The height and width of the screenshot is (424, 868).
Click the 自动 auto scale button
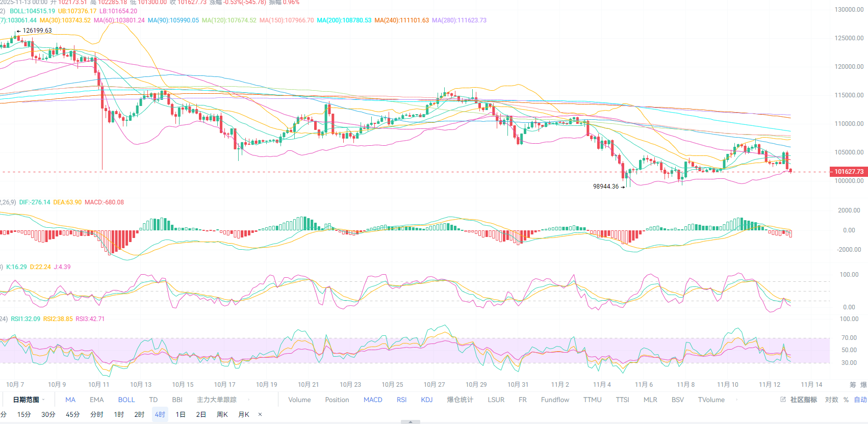pyautogui.click(x=860, y=400)
